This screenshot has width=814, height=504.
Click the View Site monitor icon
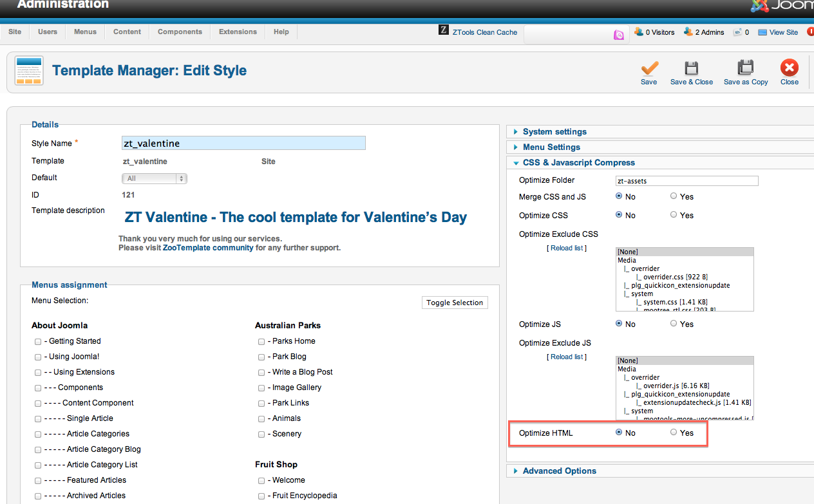click(x=762, y=32)
